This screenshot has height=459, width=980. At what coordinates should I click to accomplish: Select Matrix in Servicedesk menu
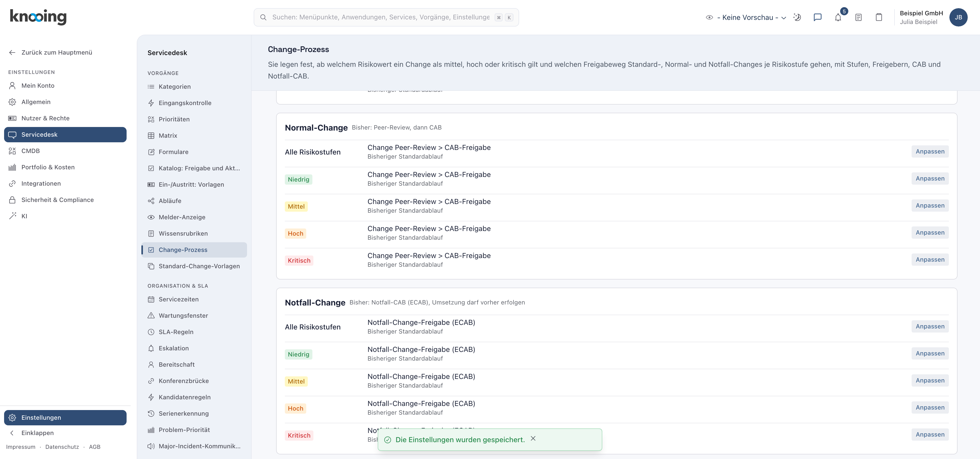[x=194, y=136]
